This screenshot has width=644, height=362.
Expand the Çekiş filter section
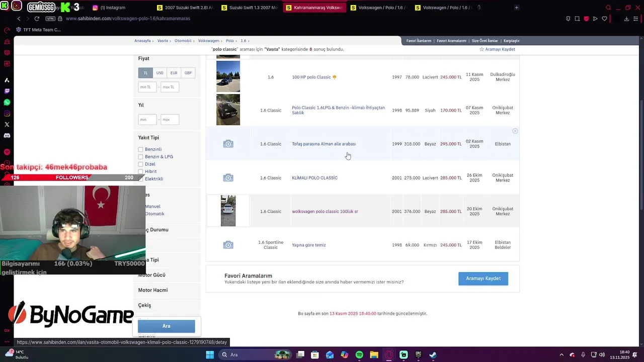[144, 305]
